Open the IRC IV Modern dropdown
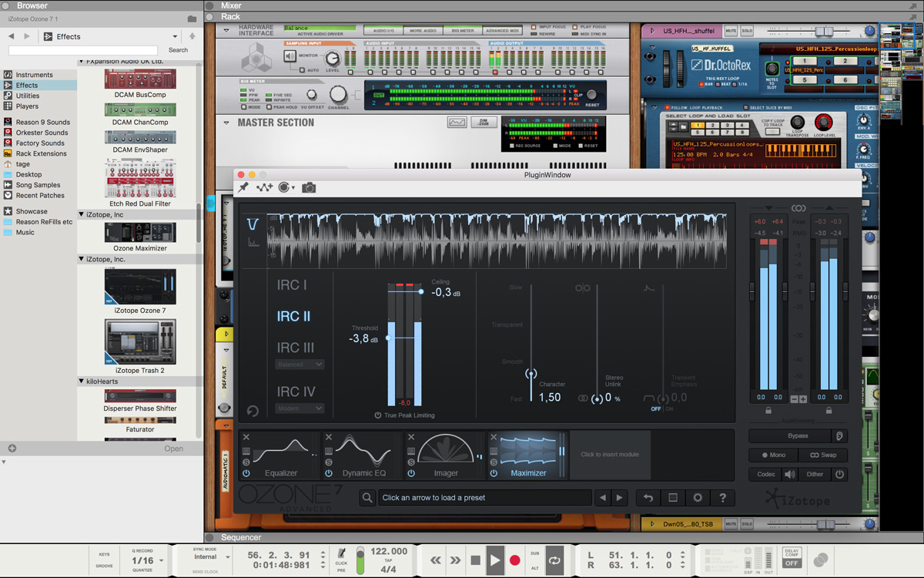This screenshot has width=924, height=578. coord(300,408)
